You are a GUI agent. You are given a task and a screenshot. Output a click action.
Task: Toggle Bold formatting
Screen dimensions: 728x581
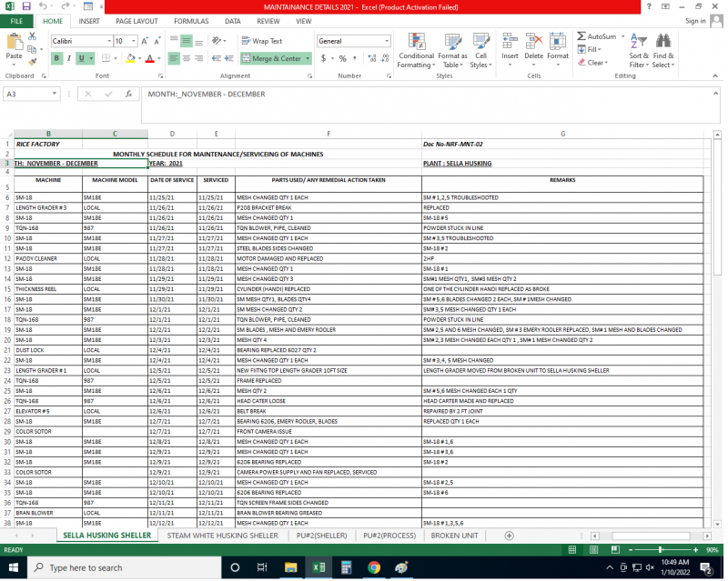(x=56, y=58)
